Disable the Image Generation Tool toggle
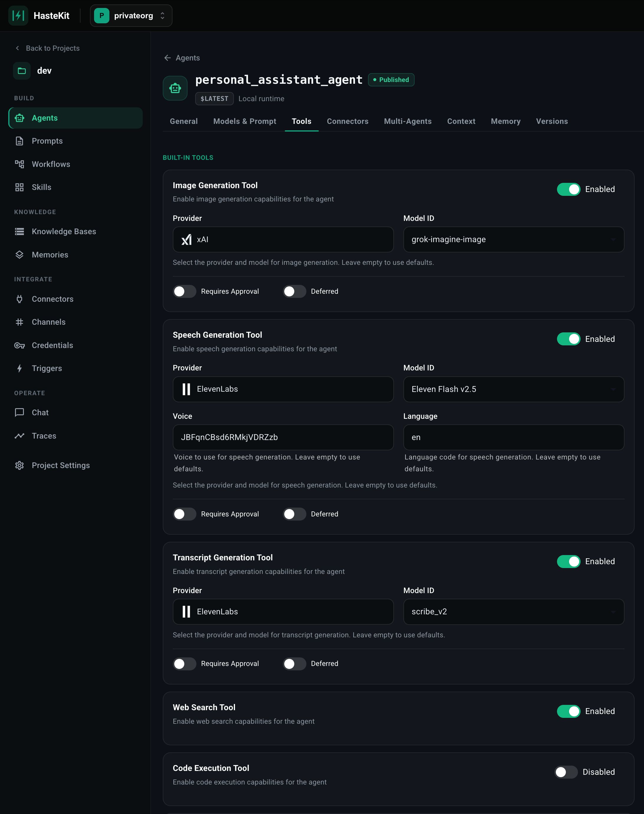The image size is (644, 814). (569, 189)
